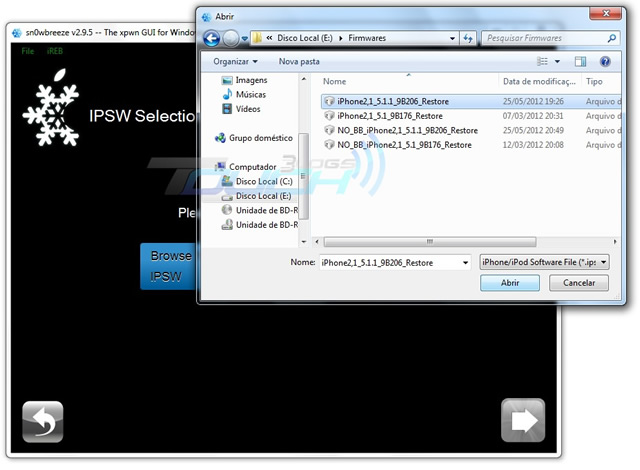Click the back arrow button in sn0wbreeze

click(43, 422)
